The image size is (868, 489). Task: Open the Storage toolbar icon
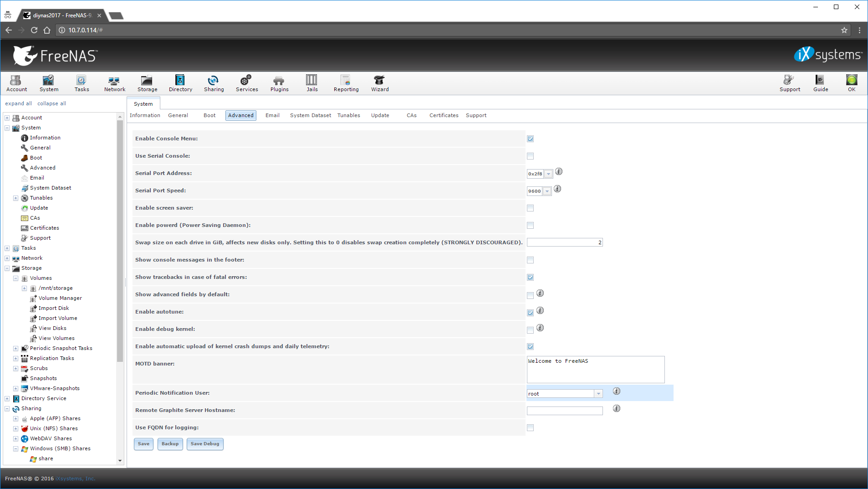pos(147,83)
